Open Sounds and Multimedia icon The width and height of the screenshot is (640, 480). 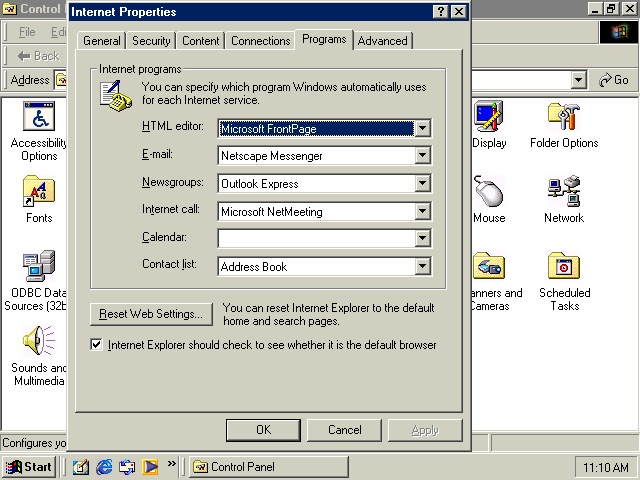point(39,341)
